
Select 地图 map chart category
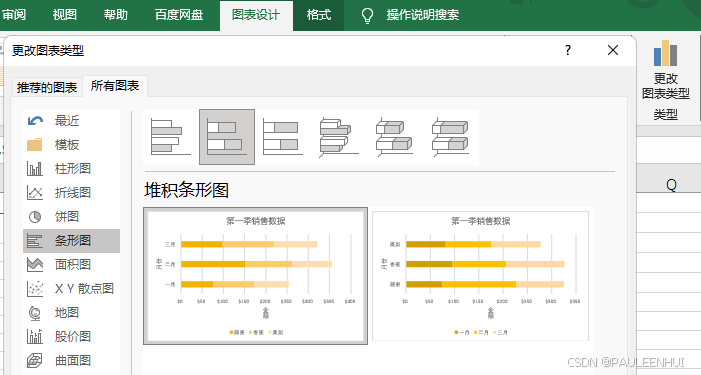(72, 313)
